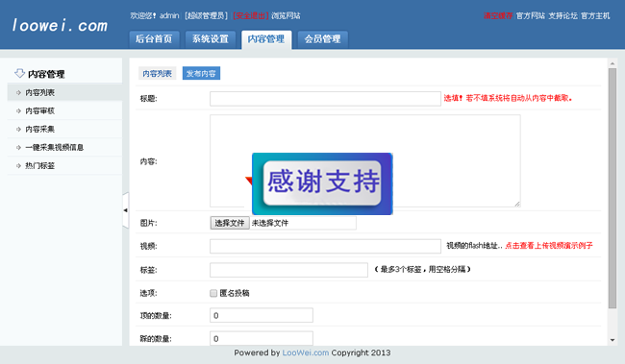The image size is (625, 364).
Task: Click the 踩的数量 number field
Action: [262, 338]
